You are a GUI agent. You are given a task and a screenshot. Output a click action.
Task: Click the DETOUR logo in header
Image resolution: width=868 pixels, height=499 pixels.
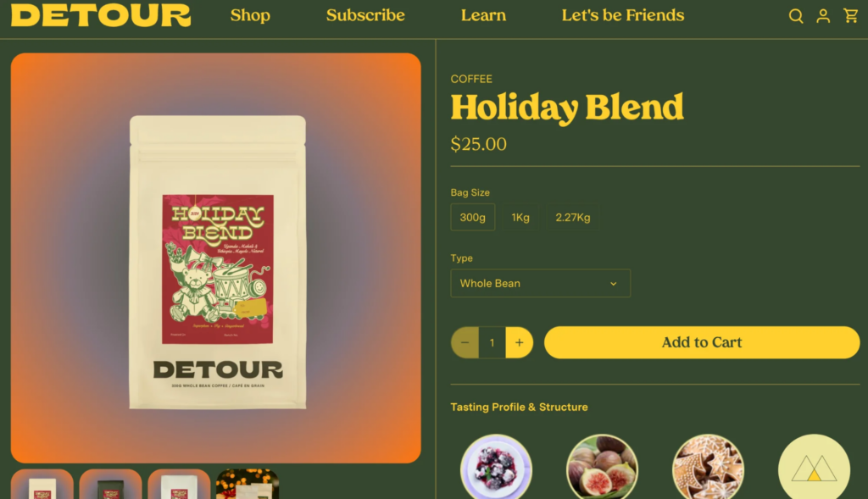pos(101,15)
